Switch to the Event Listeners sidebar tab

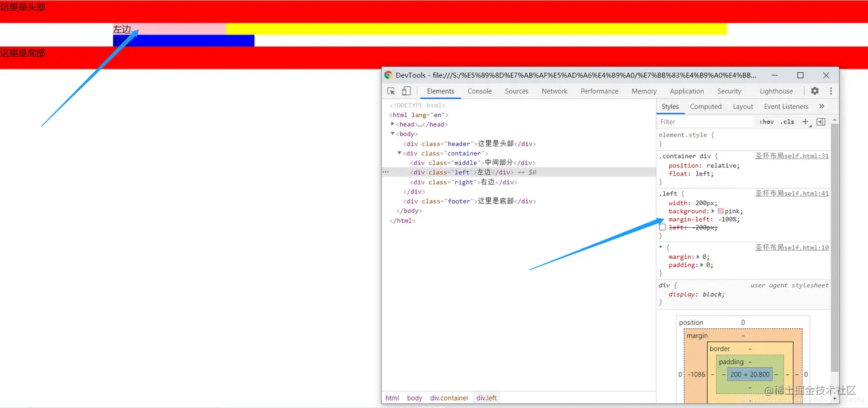(786, 107)
